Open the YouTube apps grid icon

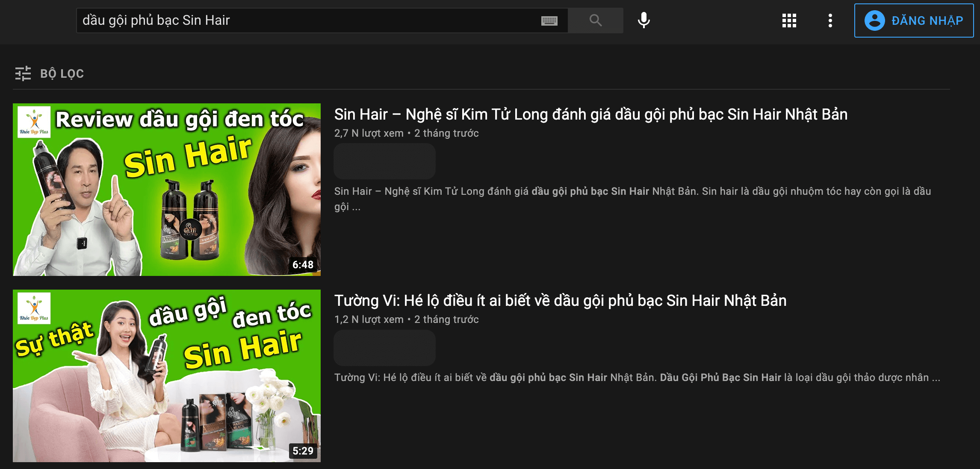[x=789, y=21]
